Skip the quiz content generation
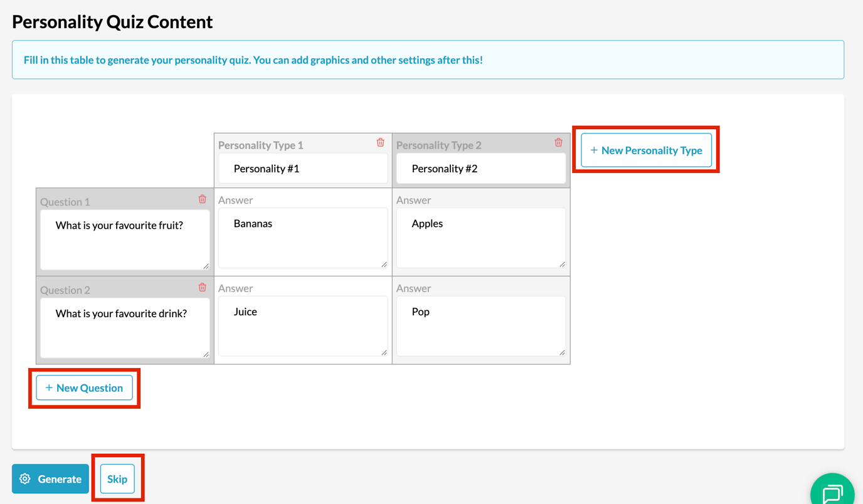The height and width of the screenshot is (504, 863). 117,479
